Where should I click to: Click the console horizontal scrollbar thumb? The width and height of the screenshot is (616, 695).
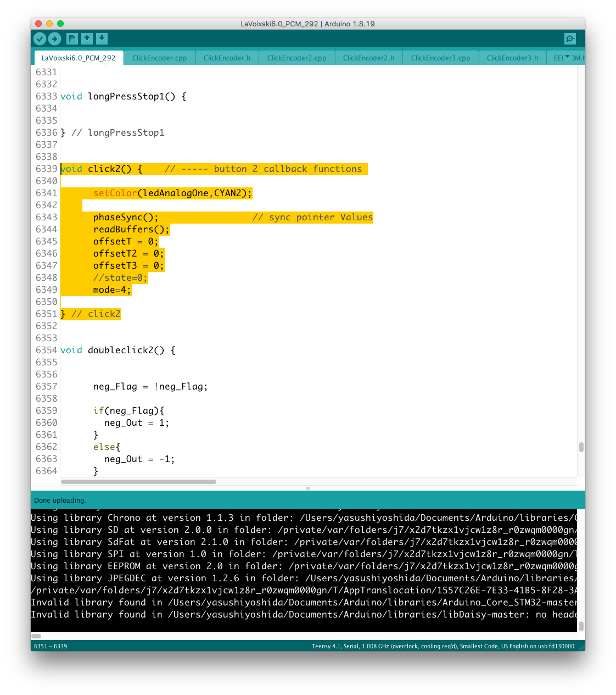(36, 636)
